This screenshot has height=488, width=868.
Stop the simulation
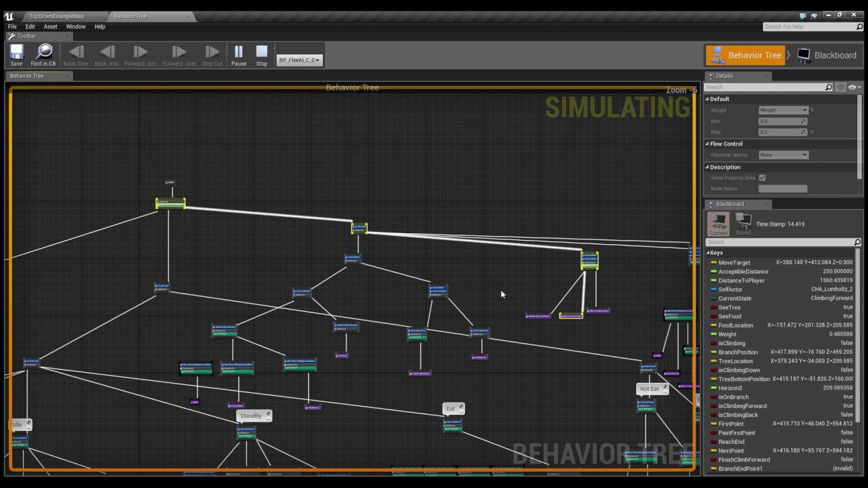click(262, 55)
